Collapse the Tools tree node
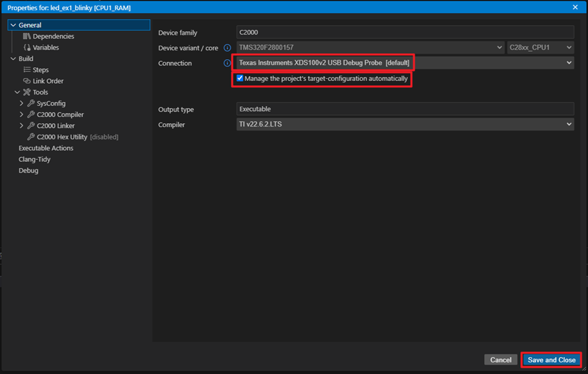Viewport: 588px width, 374px height. click(17, 92)
